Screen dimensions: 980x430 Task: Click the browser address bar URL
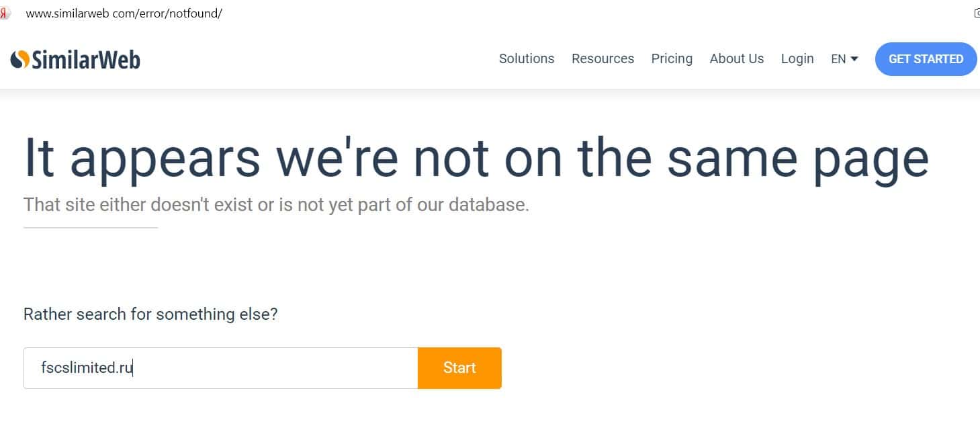(124, 13)
